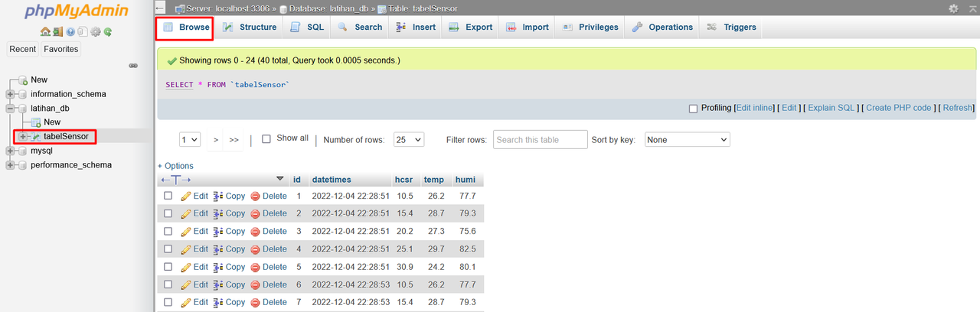Click the information_schema database icon

point(22,94)
